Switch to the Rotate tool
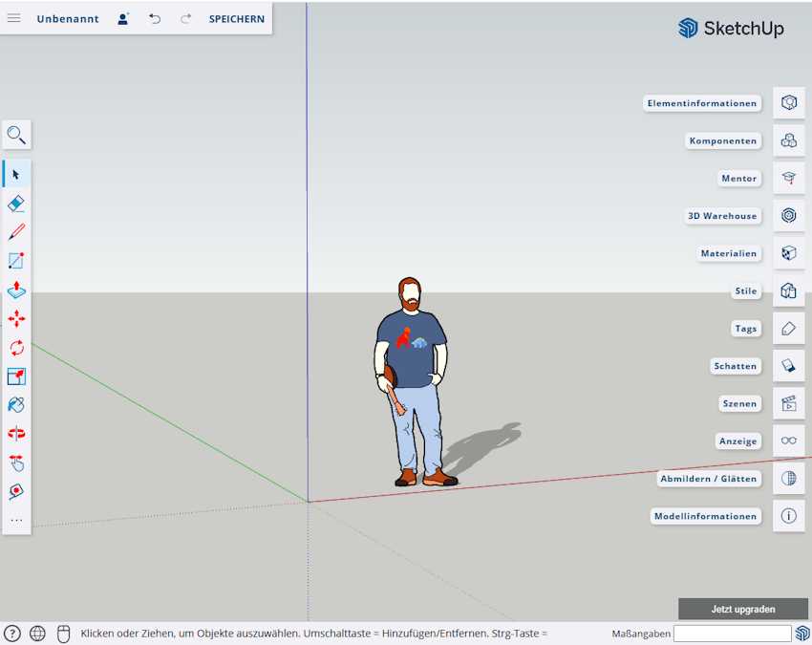The width and height of the screenshot is (812, 645). (x=15, y=348)
